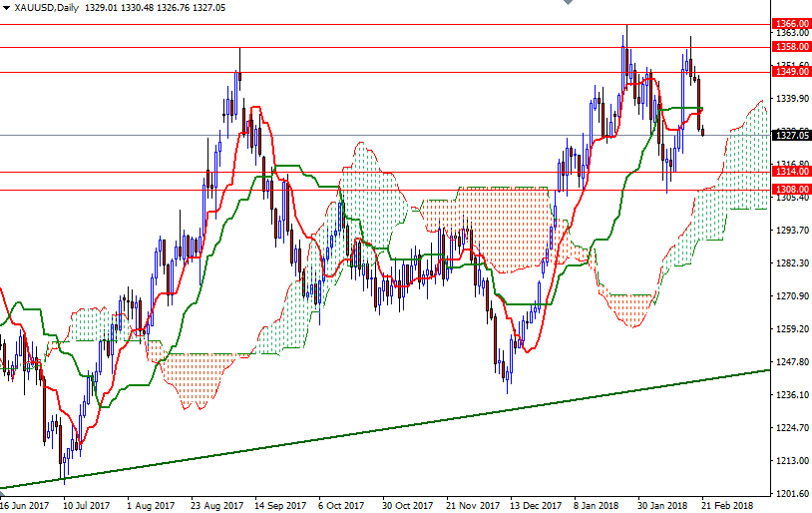
Task: Click the XAUUSD,Daily chart title
Action: [x=47, y=7]
